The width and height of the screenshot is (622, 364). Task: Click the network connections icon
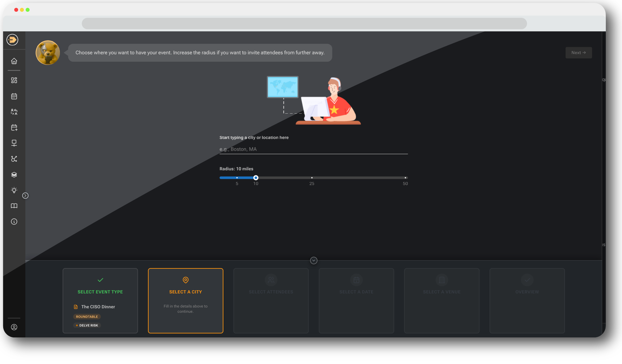(x=14, y=159)
